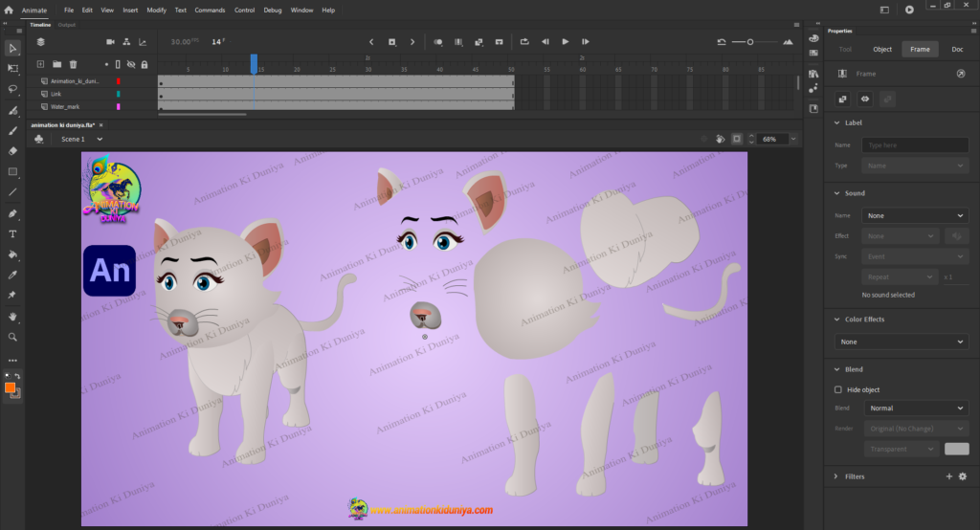Toggle outline color of Animation_ki_duni layer
Image resolution: width=980 pixels, height=530 pixels.
coord(118,81)
